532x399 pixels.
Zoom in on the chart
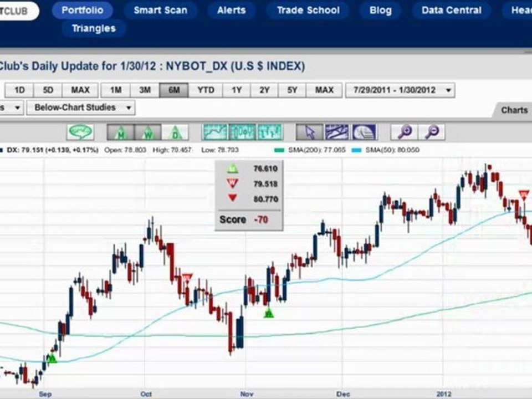click(x=405, y=132)
